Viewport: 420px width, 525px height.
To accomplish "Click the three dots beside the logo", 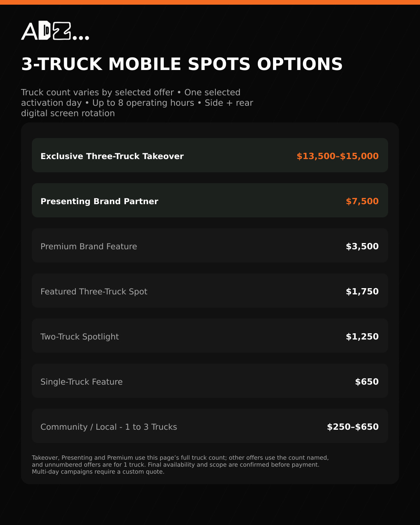I will click(81, 38).
